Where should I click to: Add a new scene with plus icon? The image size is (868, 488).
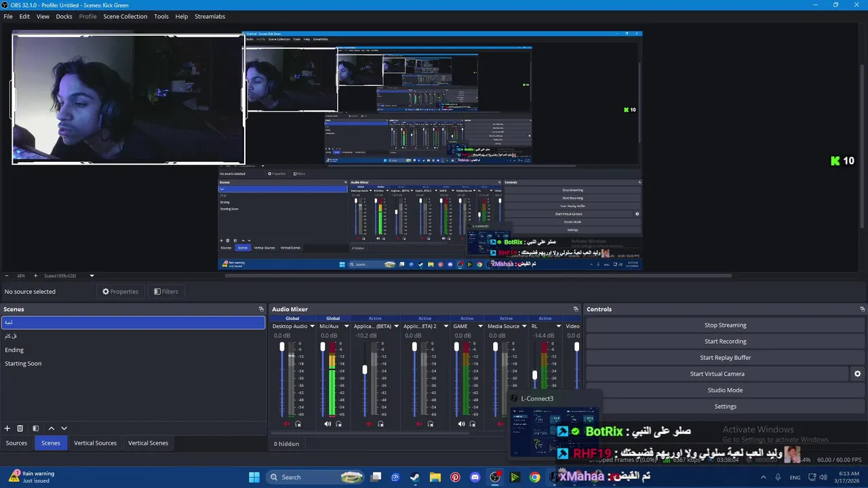click(7, 428)
